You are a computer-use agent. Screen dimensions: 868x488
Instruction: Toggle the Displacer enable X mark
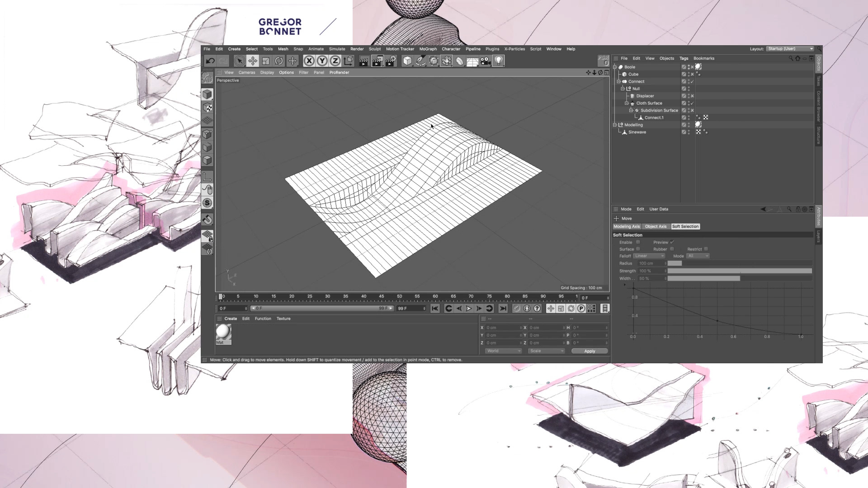click(x=692, y=96)
